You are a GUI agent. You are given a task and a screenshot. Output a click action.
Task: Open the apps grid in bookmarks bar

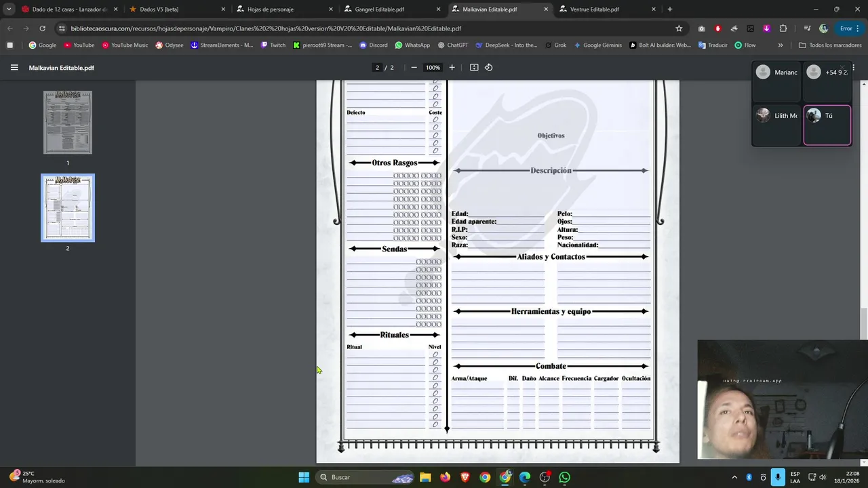tap(9, 45)
